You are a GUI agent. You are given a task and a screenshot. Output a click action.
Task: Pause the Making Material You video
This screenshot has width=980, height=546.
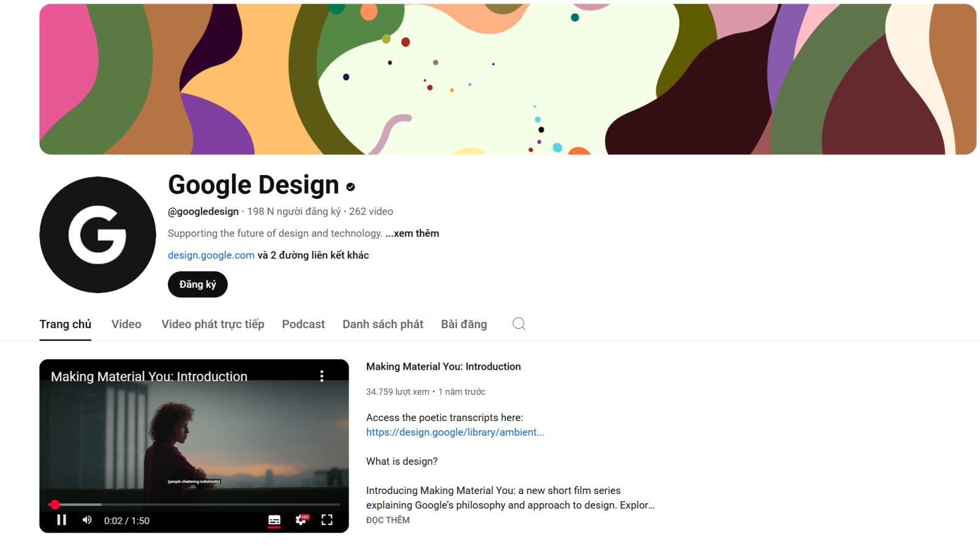61,520
